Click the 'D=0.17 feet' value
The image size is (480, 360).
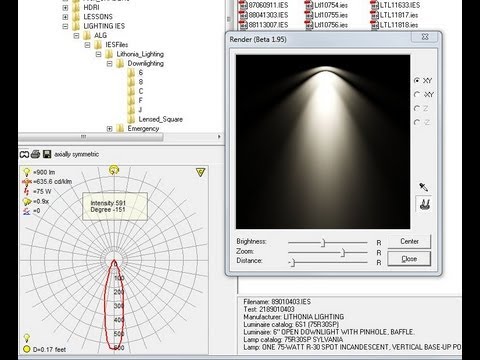(49, 349)
